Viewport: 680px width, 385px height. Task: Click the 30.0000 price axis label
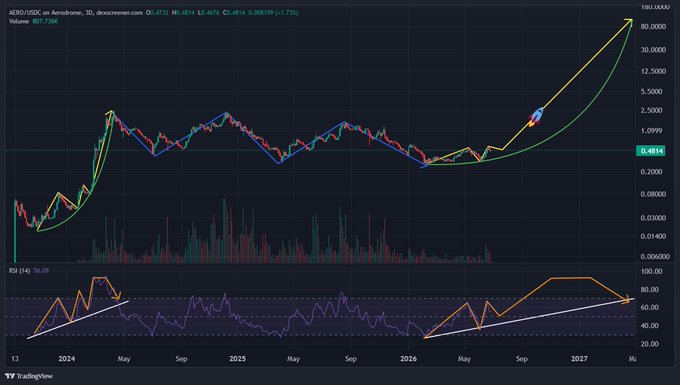click(x=653, y=50)
